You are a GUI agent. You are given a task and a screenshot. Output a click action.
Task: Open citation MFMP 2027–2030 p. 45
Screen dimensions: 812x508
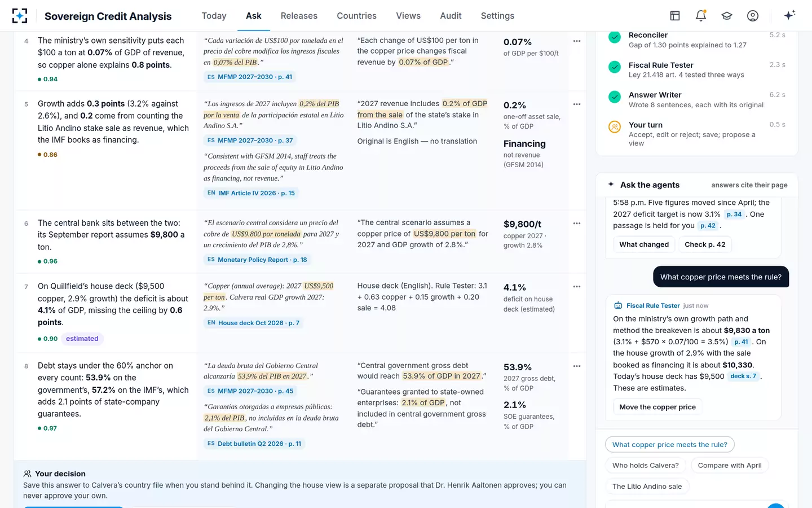(250, 391)
